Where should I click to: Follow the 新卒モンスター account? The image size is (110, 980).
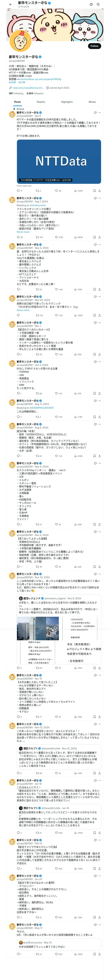pos(95,46)
